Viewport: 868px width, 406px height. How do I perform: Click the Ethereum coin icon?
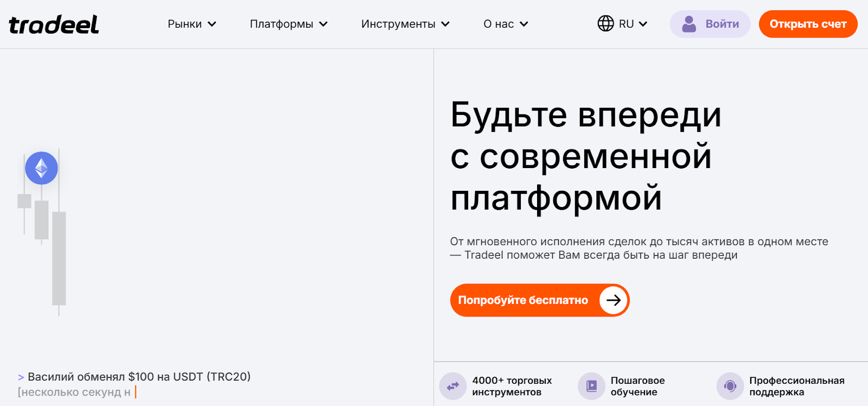point(41,168)
